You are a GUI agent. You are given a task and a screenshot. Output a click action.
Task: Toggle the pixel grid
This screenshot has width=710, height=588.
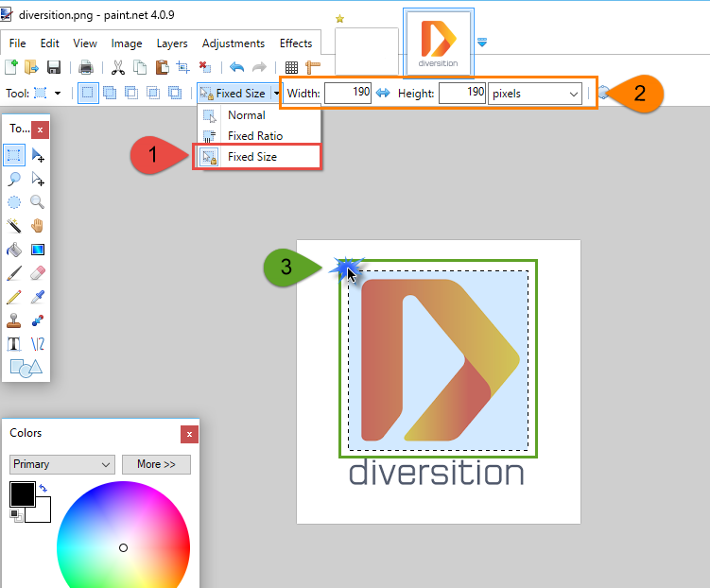coord(291,67)
